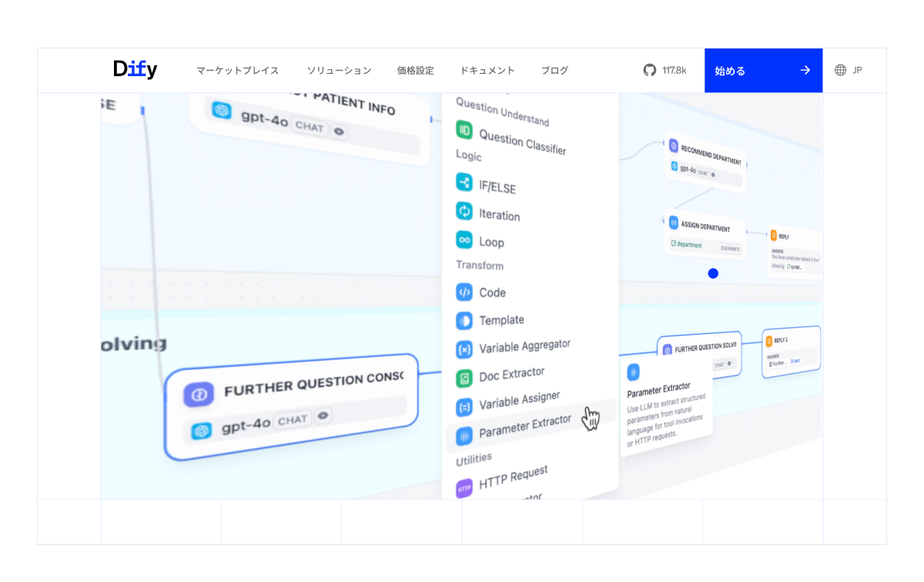Select the Question Classifier node icon
The width and height of the screenshot is (924, 582).
464,130
